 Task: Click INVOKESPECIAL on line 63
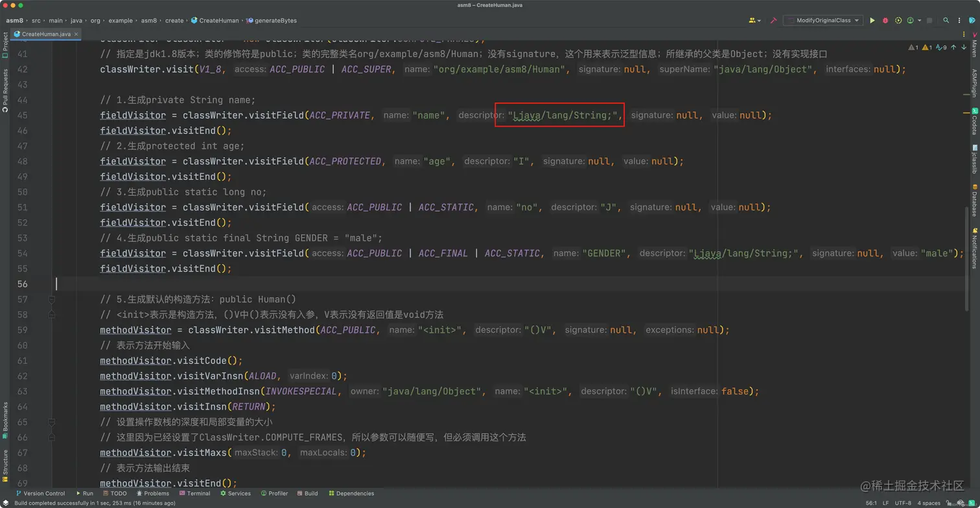click(302, 391)
